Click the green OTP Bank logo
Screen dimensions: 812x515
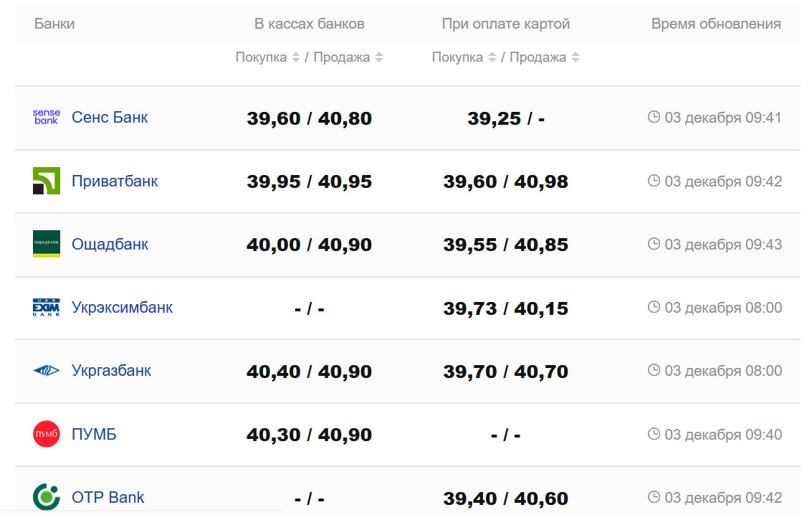pyautogui.click(x=47, y=497)
